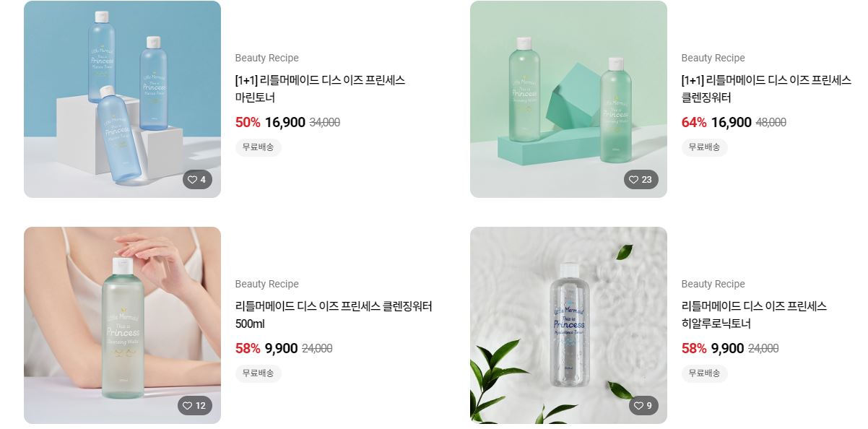Image resolution: width=868 pixels, height=429 pixels.
Task: Click Beauty Recipe brand above 히알루로닉토너
Action: point(713,284)
